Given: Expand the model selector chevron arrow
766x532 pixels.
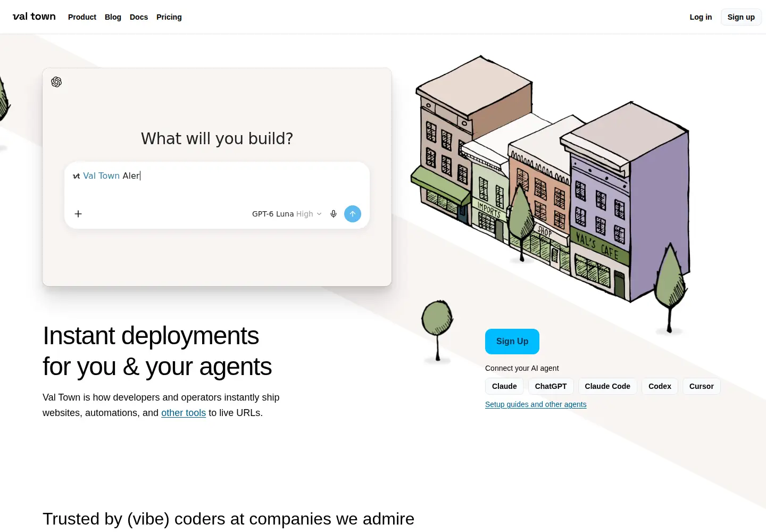Looking at the screenshot, I should [319, 214].
